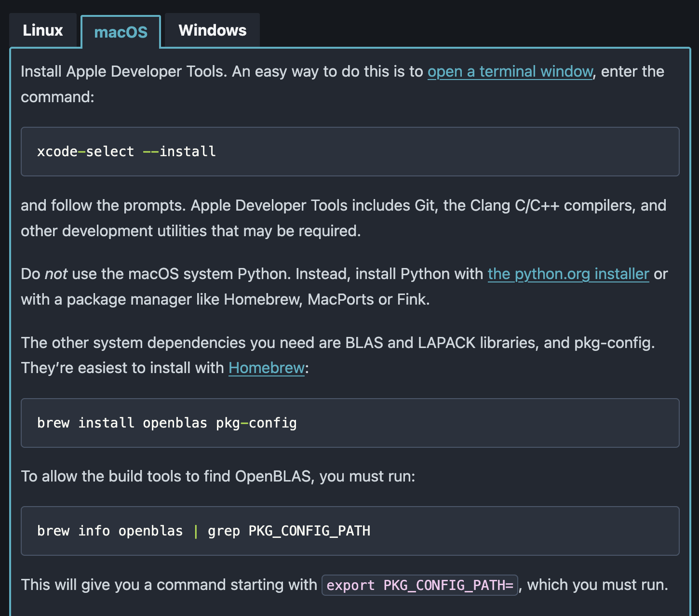This screenshot has height=616, width=699.
Task: Click the "To allow the build tools" sentence
Action: pyautogui.click(x=218, y=476)
